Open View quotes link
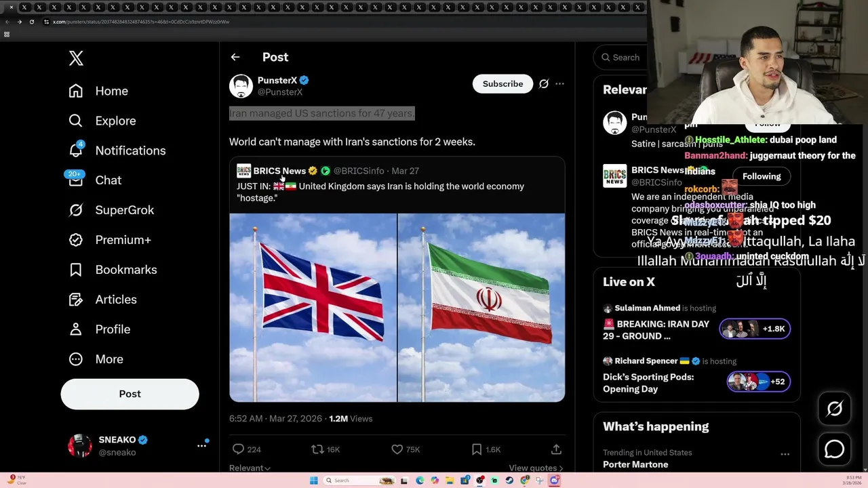 (536, 468)
